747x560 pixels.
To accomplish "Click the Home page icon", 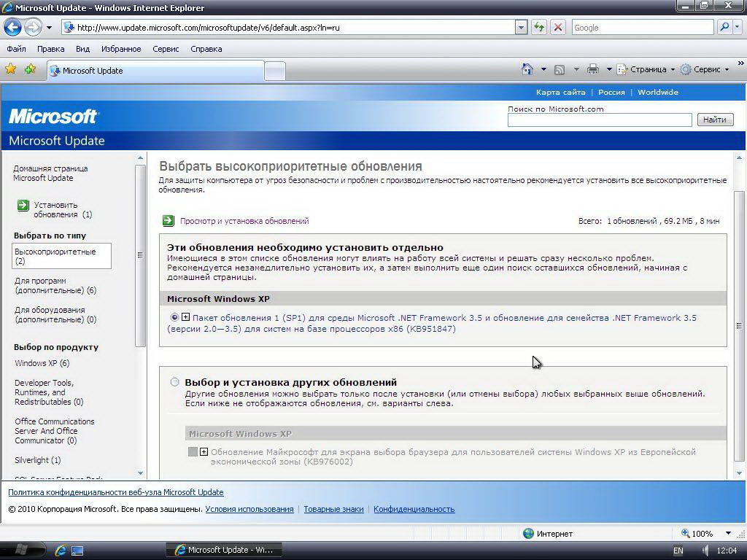I will (x=527, y=69).
